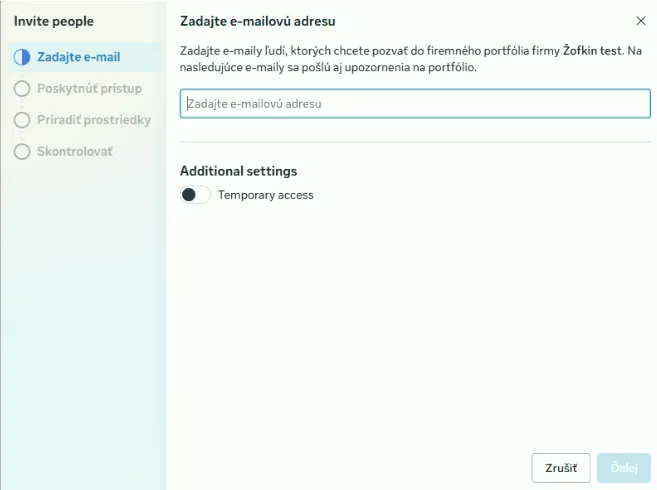Go to the Poskytnúť prístup step label

(x=89, y=89)
